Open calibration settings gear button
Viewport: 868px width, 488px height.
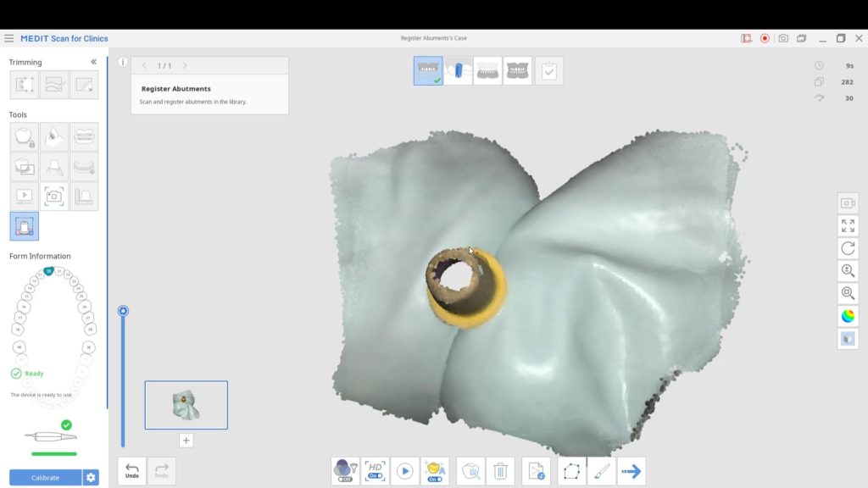[91, 478]
